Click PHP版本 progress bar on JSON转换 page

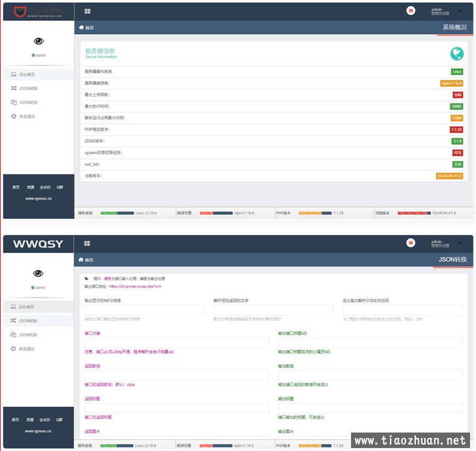click(315, 446)
